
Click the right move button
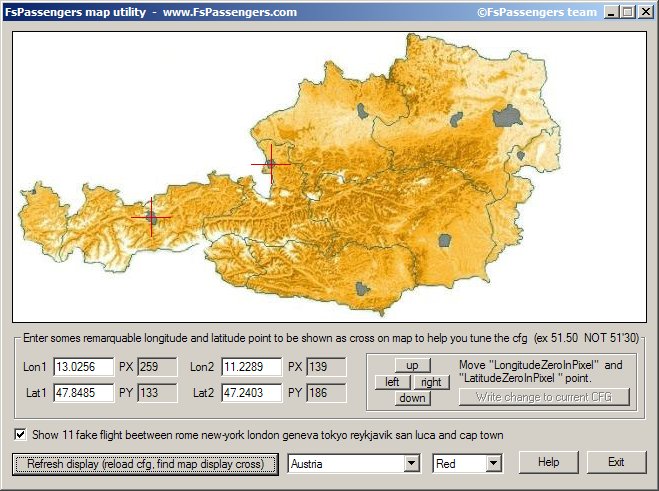tap(431, 382)
